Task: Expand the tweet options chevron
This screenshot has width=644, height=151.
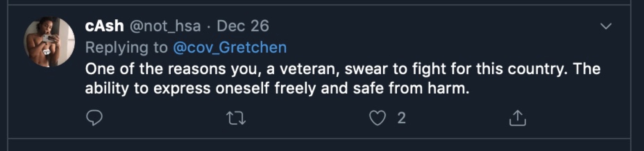Action: click(606, 26)
